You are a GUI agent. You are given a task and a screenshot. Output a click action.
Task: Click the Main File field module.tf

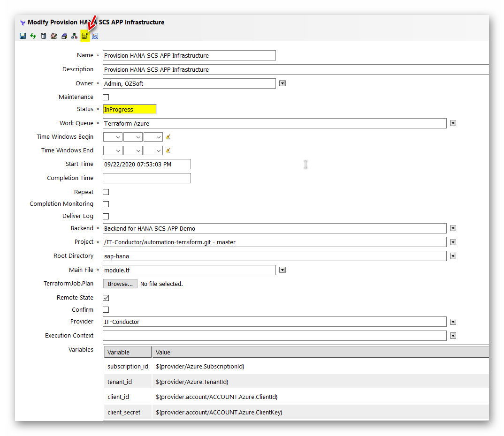pyautogui.click(x=189, y=270)
